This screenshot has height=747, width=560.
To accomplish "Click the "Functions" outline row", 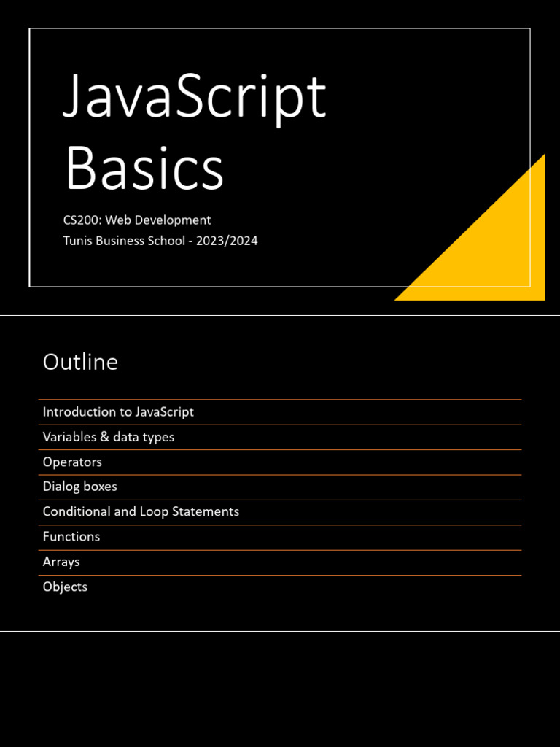I will (280, 538).
